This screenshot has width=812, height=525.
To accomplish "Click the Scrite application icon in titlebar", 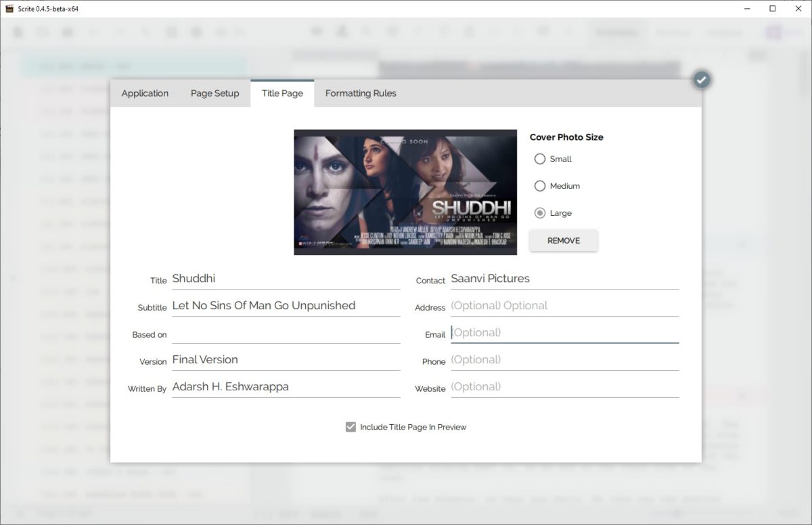I will coord(9,9).
